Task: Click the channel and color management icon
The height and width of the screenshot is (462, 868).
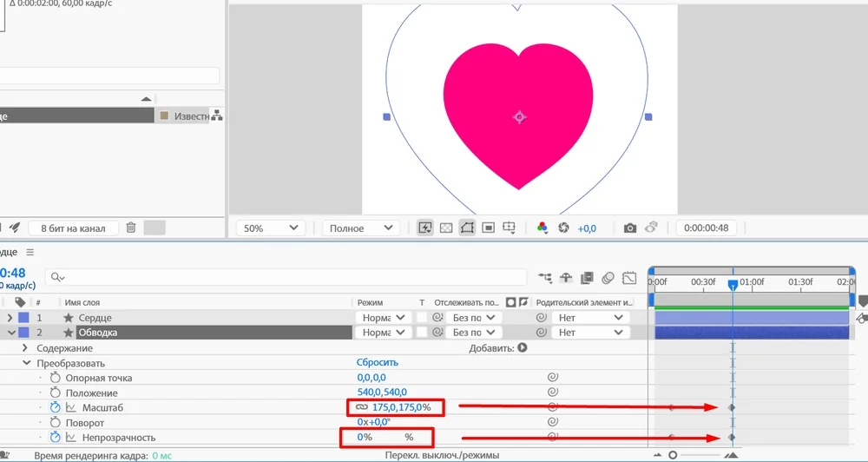Action: click(542, 228)
